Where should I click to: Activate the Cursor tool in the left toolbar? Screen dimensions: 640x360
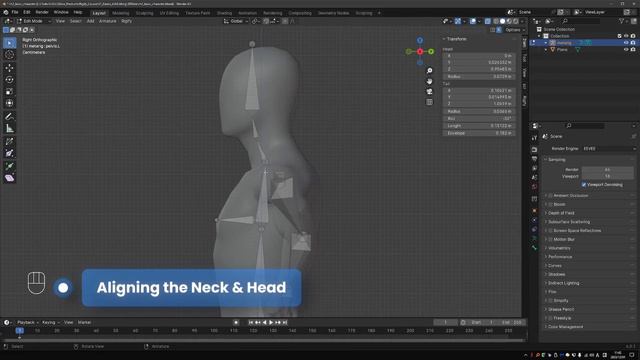point(10,55)
